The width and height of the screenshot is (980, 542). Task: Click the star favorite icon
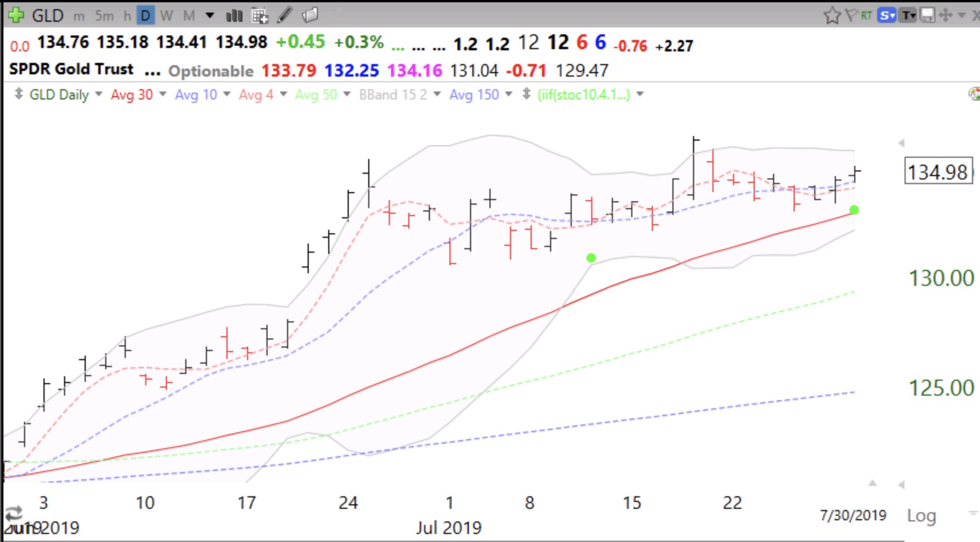point(832,15)
